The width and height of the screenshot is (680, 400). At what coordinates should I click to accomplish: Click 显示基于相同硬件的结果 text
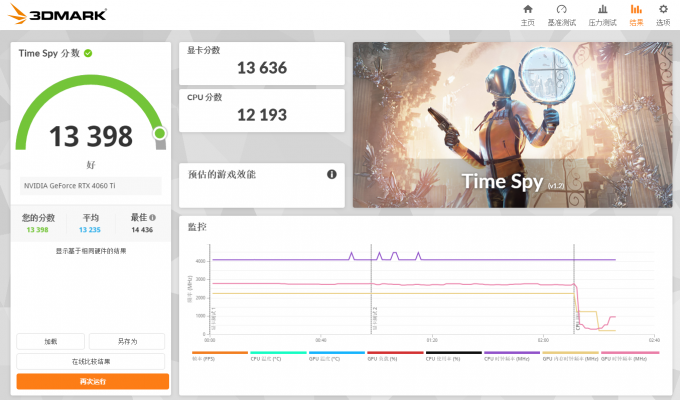91,251
